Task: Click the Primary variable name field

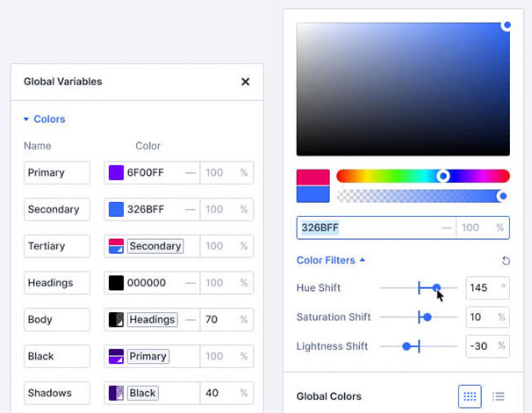Action: click(x=56, y=173)
